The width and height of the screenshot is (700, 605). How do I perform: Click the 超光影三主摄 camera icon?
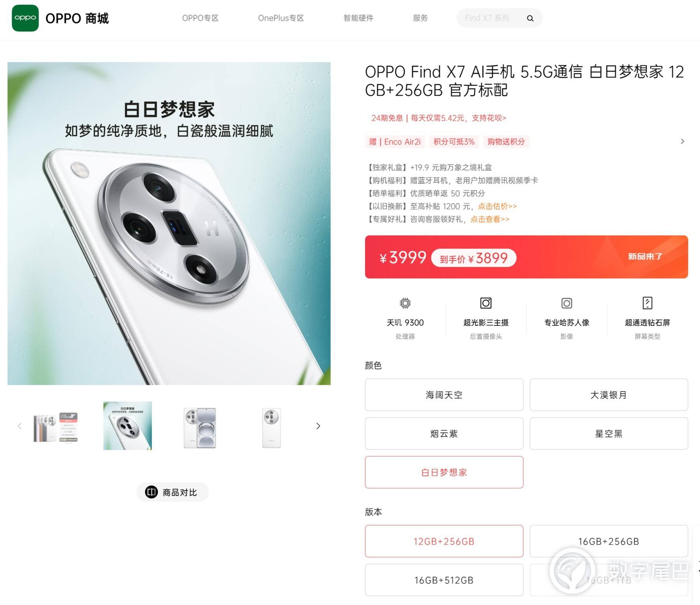[486, 303]
